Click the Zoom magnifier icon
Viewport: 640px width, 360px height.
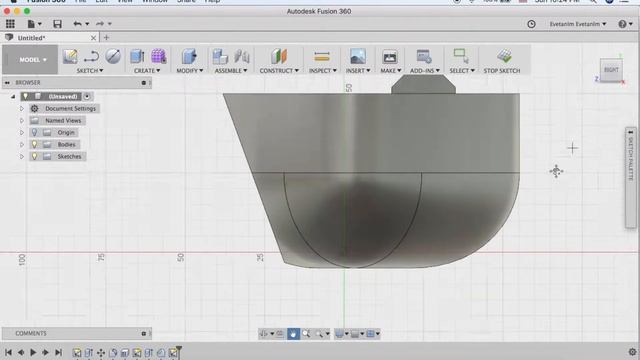tap(306, 334)
